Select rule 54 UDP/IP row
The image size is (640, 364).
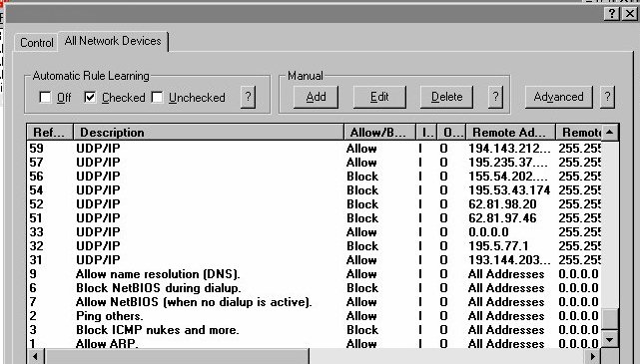pyautogui.click(x=315, y=189)
